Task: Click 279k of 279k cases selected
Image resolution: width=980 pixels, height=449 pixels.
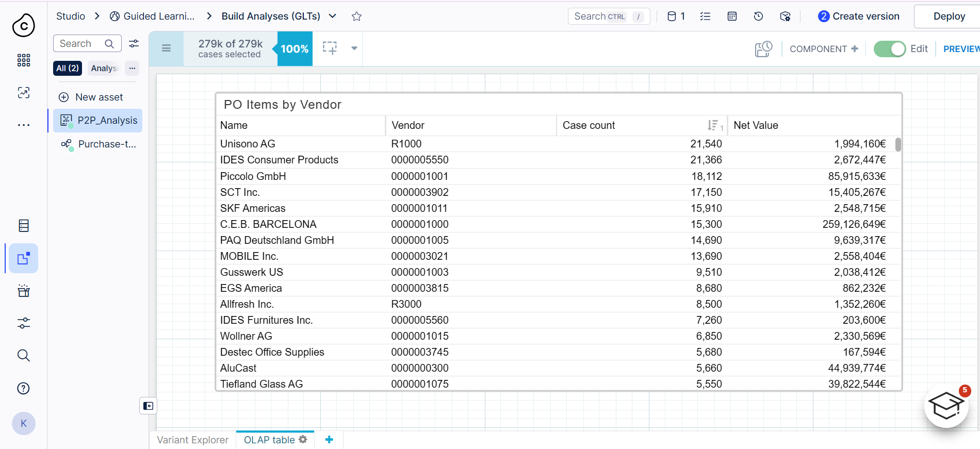Action: [x=231, y=48]
